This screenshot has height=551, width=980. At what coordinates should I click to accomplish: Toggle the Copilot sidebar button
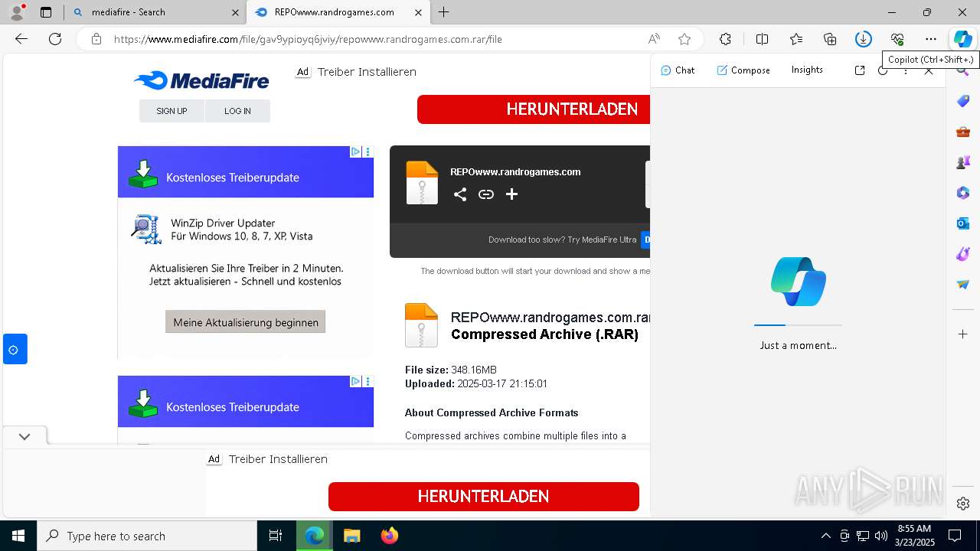[x=962, y=39]
